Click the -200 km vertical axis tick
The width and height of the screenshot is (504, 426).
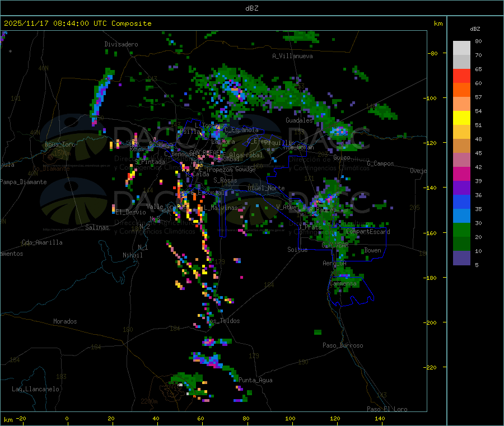pos(430,322)
